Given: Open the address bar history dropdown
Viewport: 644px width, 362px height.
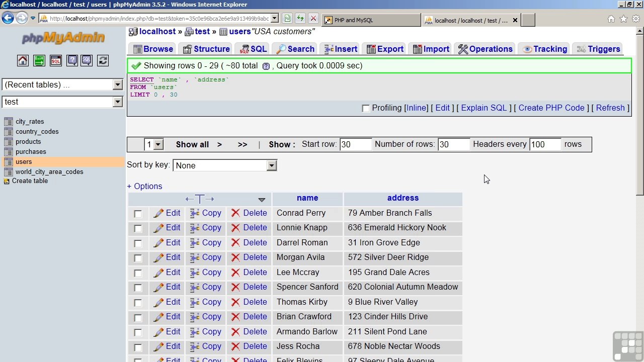Looking at the screenshot, I should pos(275,19).
